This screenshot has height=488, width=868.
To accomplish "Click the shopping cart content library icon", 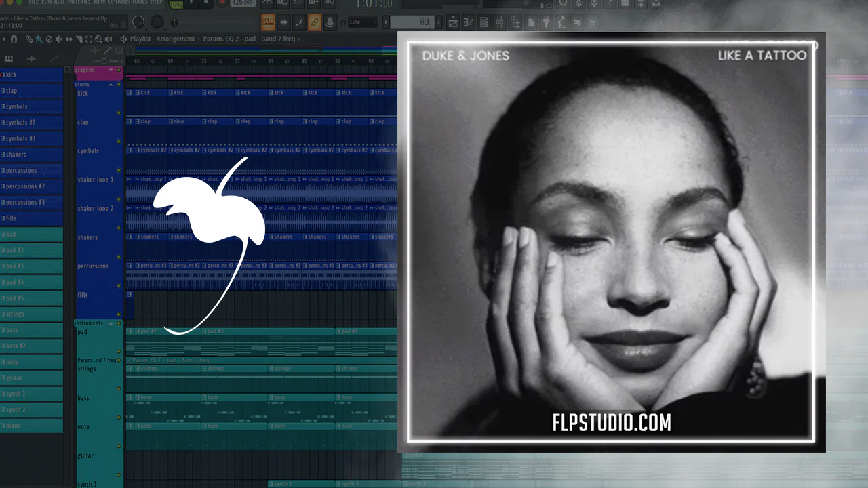I will (593, 22).
